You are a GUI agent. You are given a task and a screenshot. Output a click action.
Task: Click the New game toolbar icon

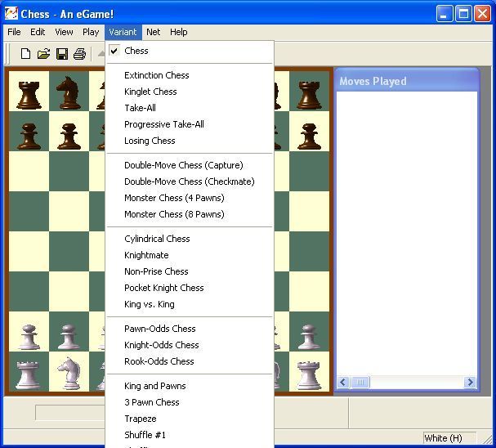25,54
